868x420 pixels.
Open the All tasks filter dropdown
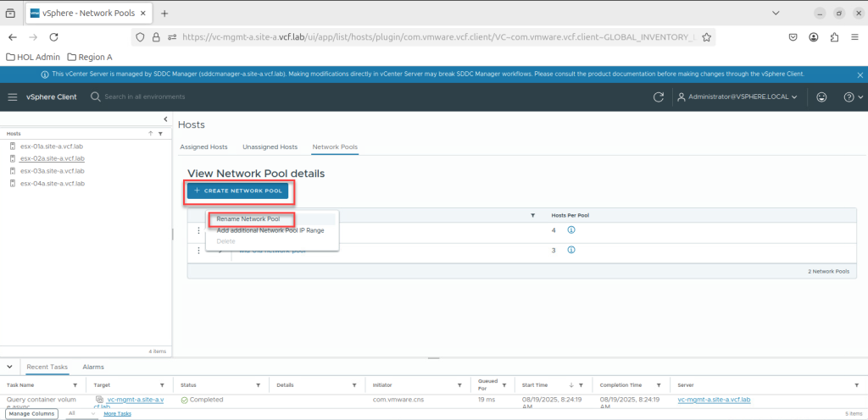(82, 413)
